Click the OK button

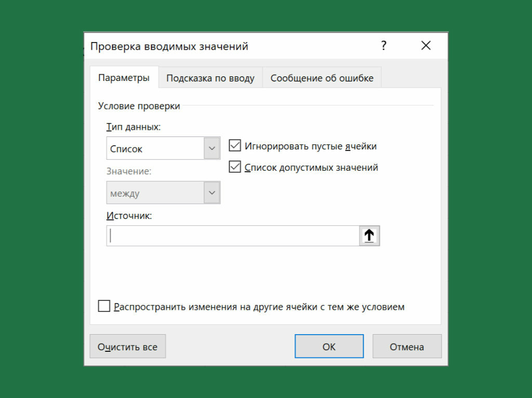click(329, 346)
